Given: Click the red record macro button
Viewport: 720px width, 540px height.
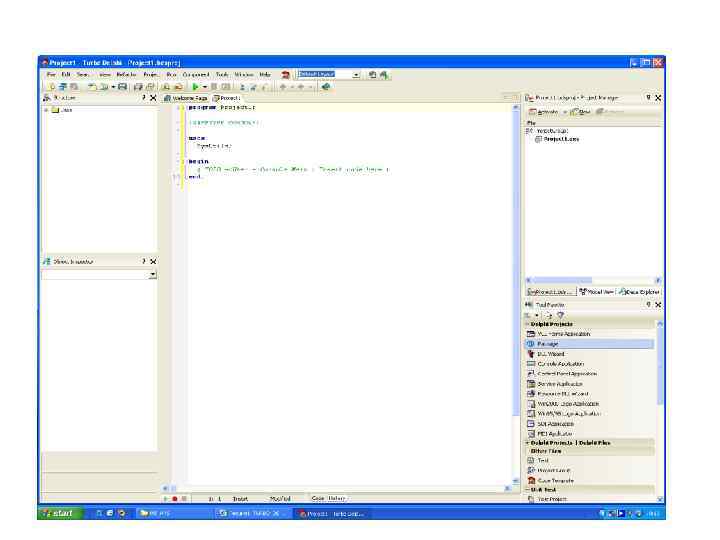Looking at the screenshot, I should tap(175, 499).
